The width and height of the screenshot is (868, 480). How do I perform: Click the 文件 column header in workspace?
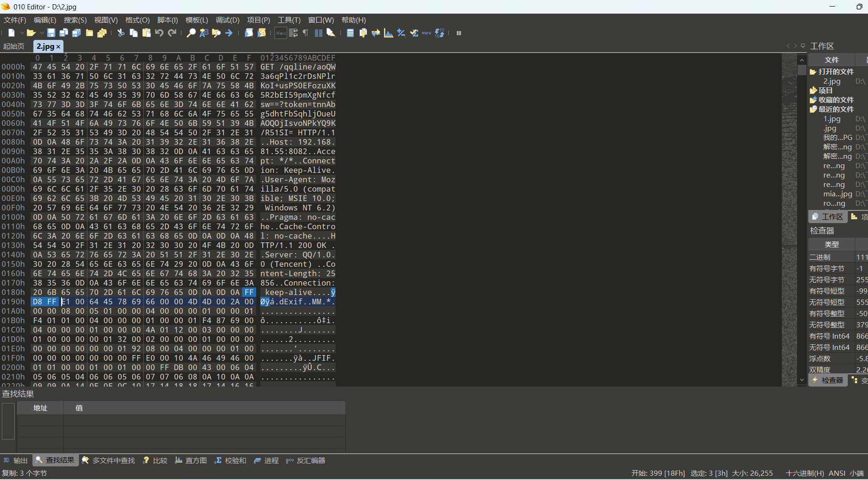tap(831, 60)
